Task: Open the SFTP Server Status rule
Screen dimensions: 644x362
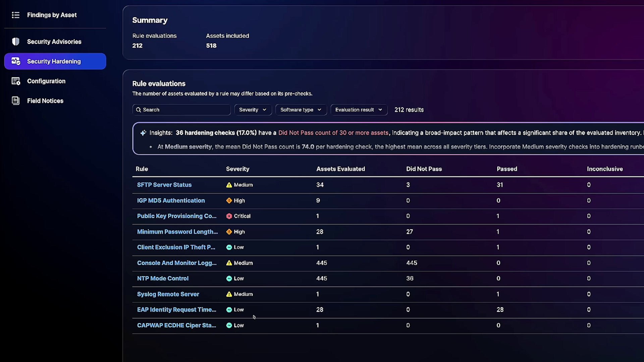Action: pos(164,185)
